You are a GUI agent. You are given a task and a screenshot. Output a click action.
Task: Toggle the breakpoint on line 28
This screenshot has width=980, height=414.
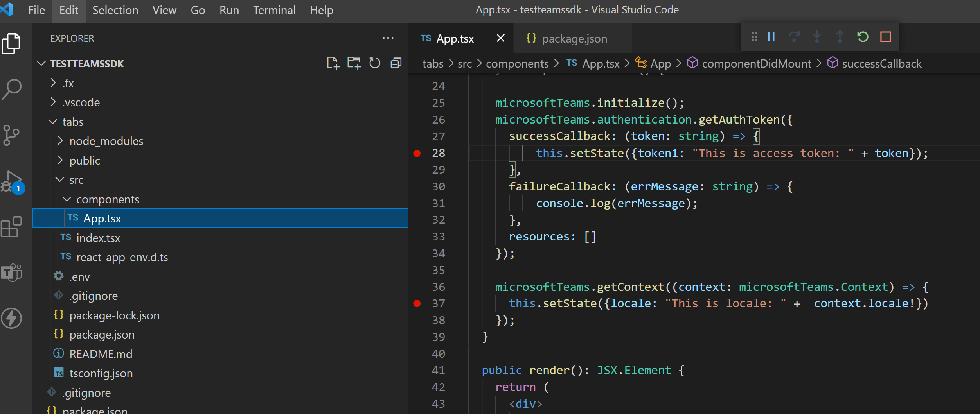coord(417,153)
